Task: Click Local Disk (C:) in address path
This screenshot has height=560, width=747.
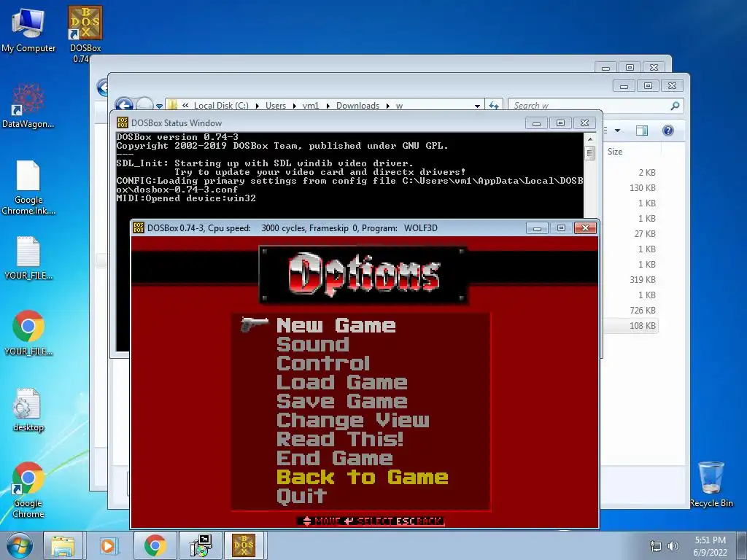Action: [x=221, y=106]
